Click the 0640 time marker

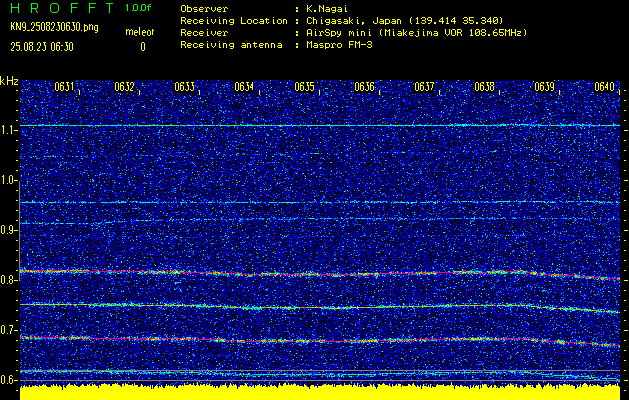coord(605,87)
